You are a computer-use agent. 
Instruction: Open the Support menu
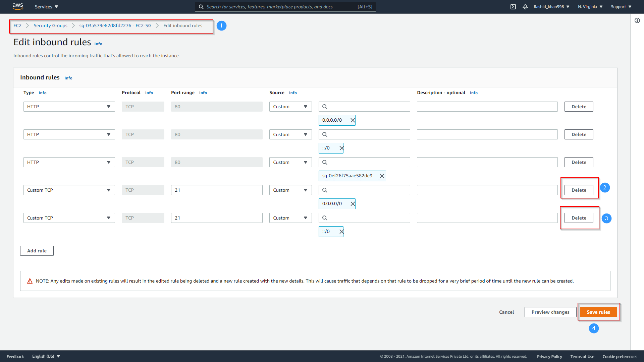(621, 7)
